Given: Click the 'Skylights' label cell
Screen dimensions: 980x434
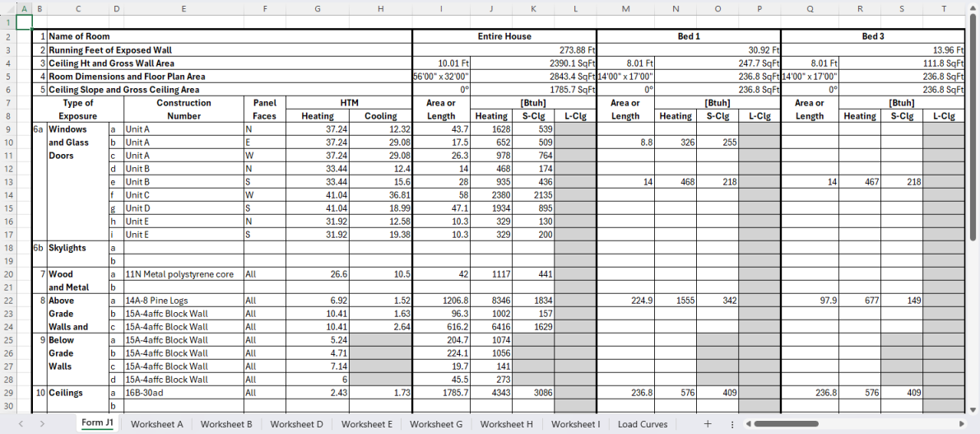Looking at the screenshot, I should pos(77,247).
